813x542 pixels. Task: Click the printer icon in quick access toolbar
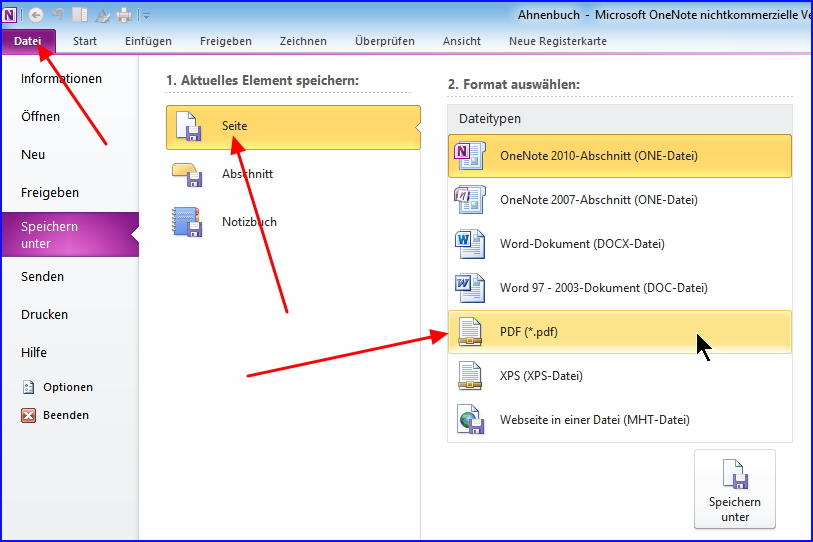point(124,16)
